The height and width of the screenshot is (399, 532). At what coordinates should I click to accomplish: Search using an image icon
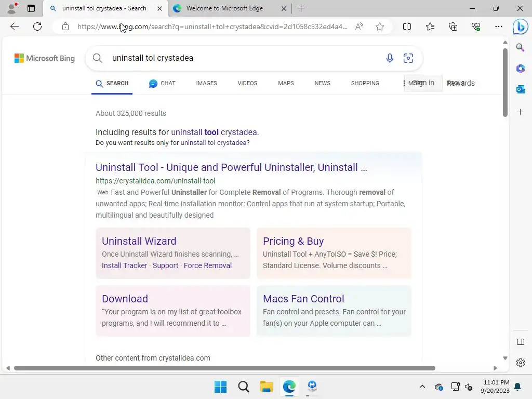pyautogui.click(x=408, y=58)
